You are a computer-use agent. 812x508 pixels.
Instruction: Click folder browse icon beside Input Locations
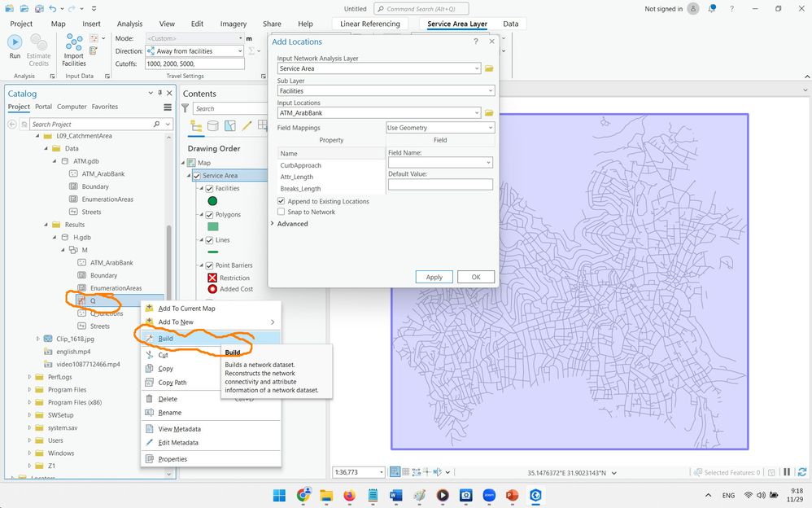pos(489,113)
